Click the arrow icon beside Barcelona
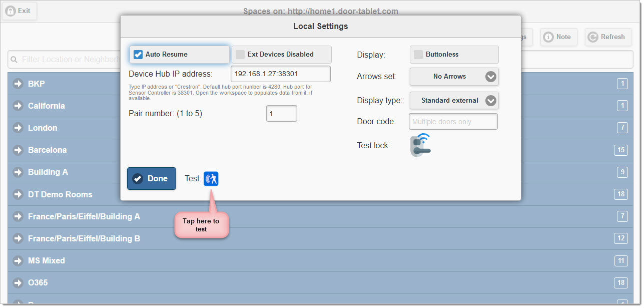The width and height of the screenshot is (644, 308). (18, 150)
